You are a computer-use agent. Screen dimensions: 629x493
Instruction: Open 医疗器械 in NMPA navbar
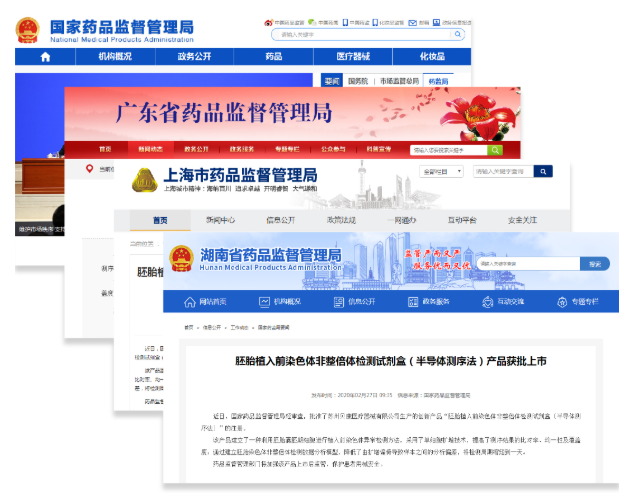tap(353, 57)
